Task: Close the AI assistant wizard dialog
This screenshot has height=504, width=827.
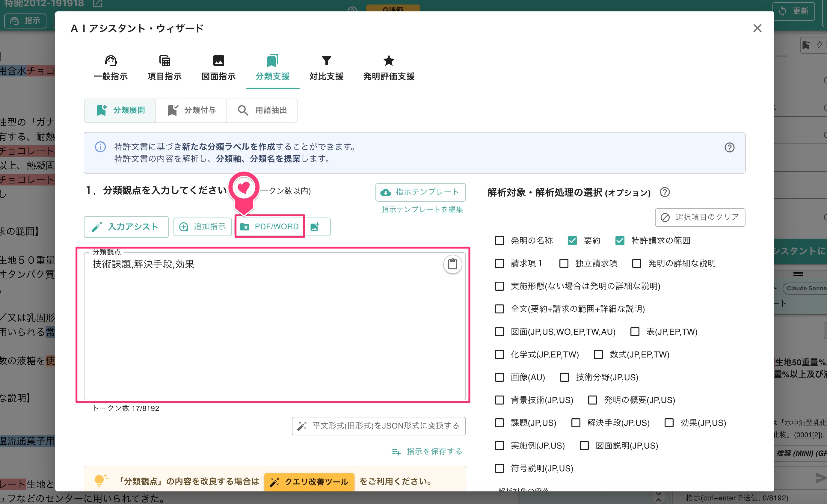Action: [757, 28]
